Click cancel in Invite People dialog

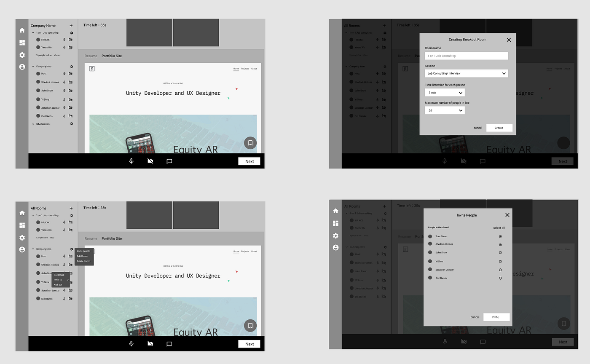(x=475, y=317)
